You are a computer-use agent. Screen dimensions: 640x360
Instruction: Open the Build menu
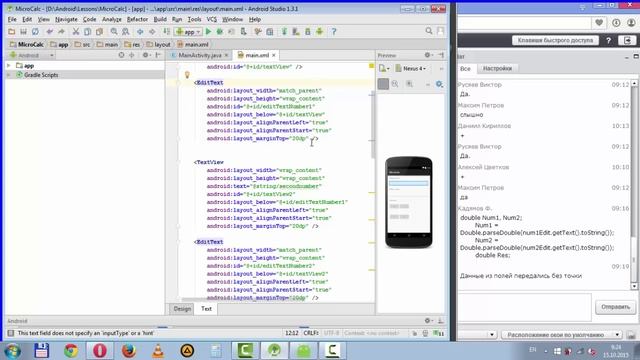(160, 19)
